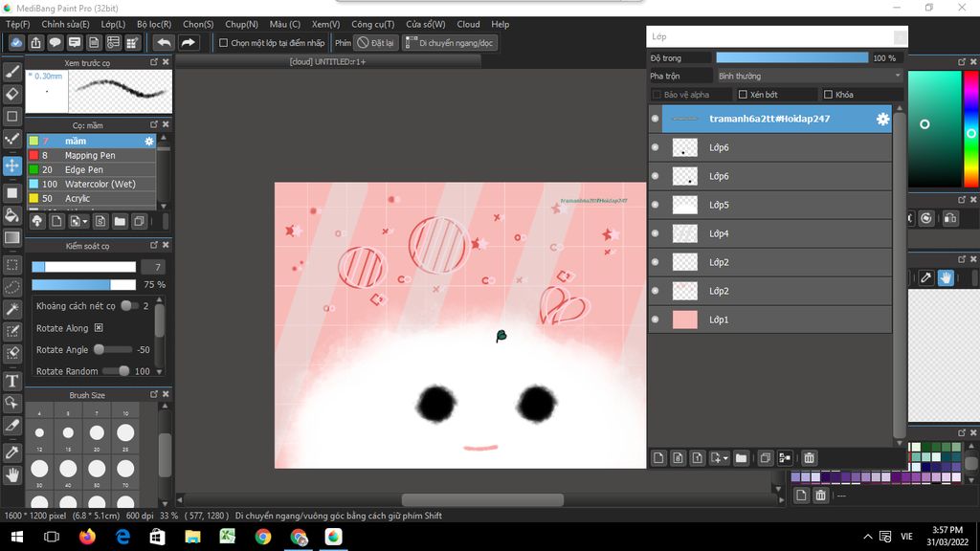Viewport: 980px width, 551px height.
Task: Open the Windows Start menu
Action: click(17, 537)
